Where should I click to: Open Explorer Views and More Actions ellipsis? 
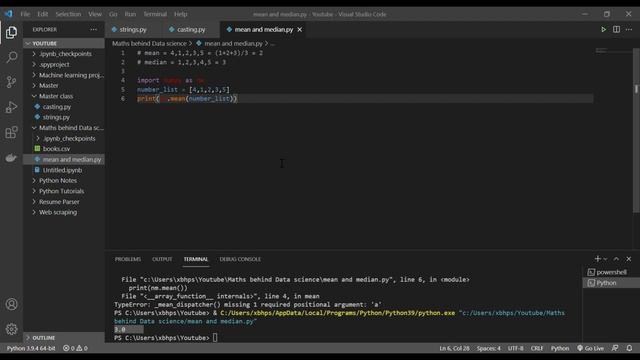click(x=93, y=29)
